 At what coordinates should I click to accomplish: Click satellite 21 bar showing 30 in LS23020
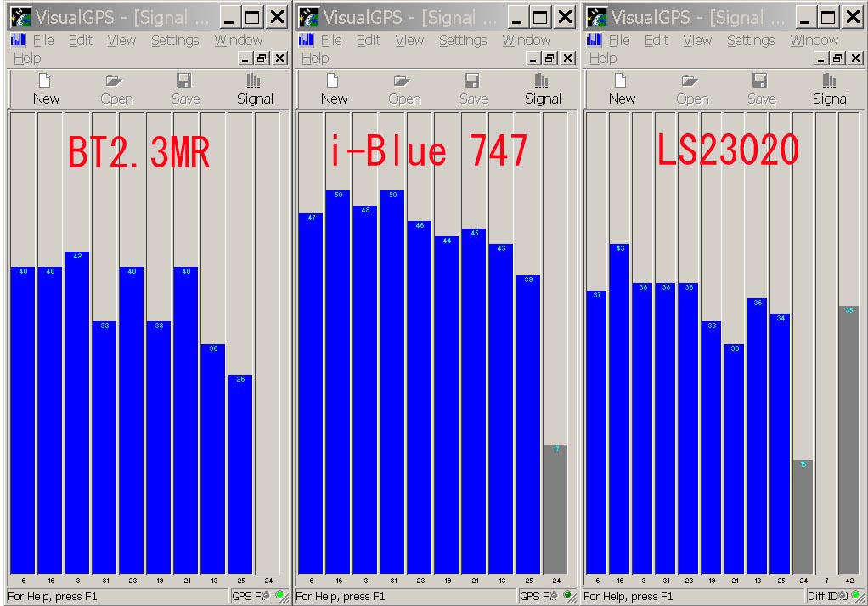pos(735,459)
